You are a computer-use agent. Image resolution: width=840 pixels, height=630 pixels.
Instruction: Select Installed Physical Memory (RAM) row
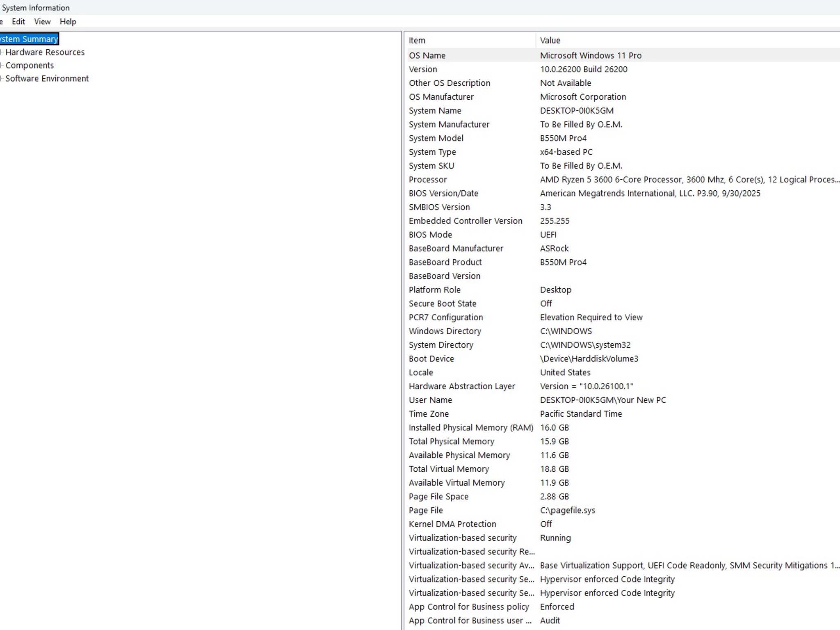point(471,427)
